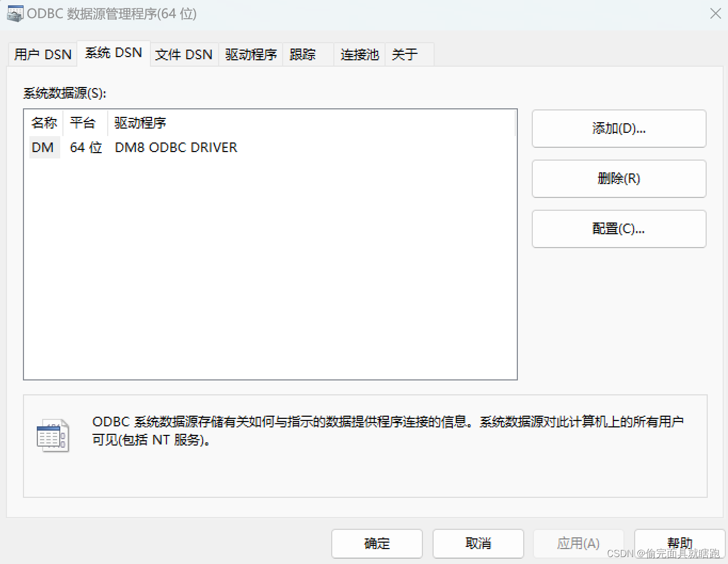This screenshot has height=564, width=728.
Task: Sort by the 驱动程序 column header
Action: 311,123
